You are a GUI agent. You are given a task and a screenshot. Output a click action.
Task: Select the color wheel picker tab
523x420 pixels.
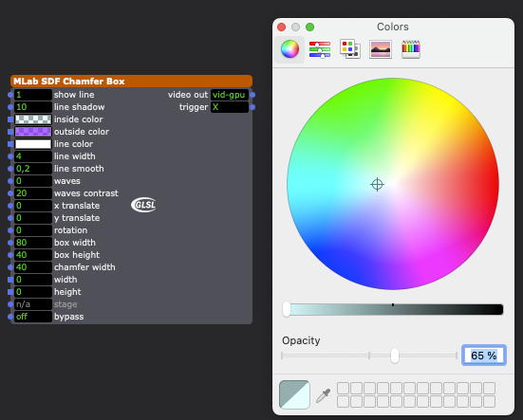click(290, 49)
